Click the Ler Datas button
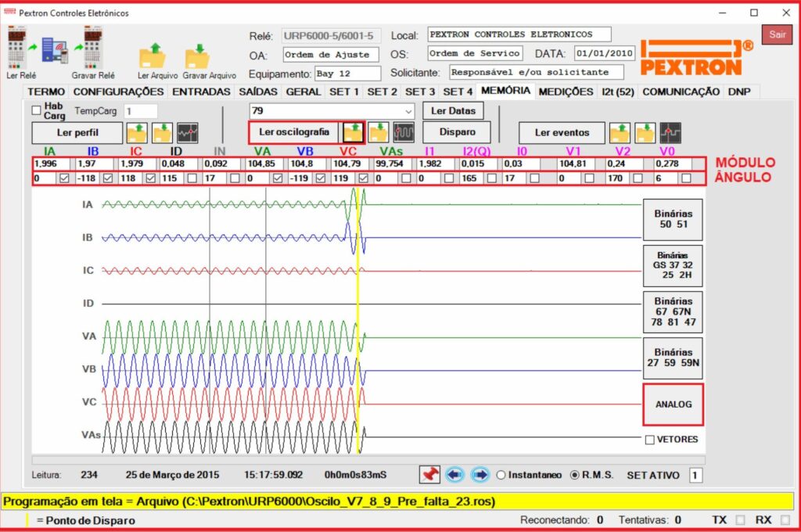 point(453,111)
